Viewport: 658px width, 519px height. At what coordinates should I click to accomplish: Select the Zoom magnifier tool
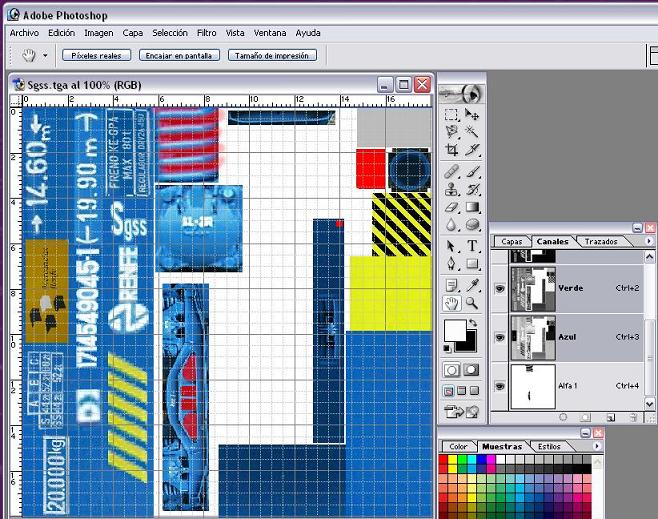click(x=472, y=303)
